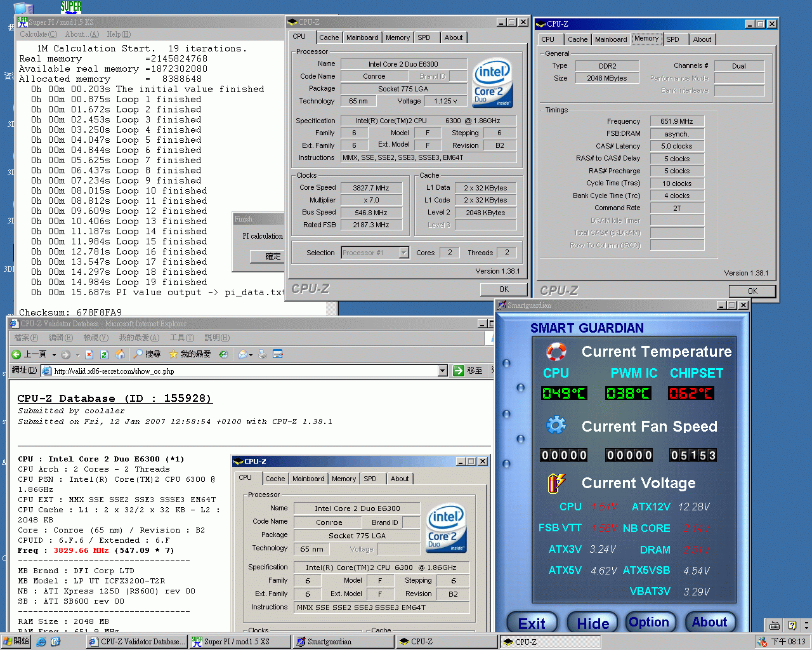
Task: Click the Edit page icon in the IE toolbar
Action: coord(278,354)
